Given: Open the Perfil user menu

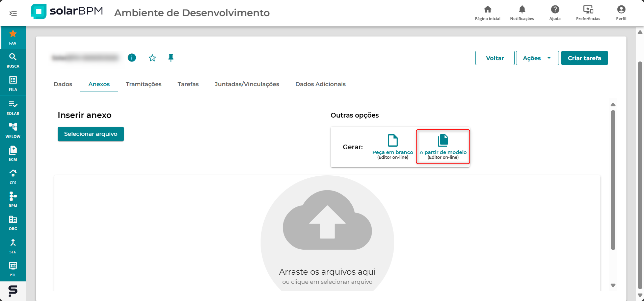Looking at the screenshot, I should coord(621,13).
